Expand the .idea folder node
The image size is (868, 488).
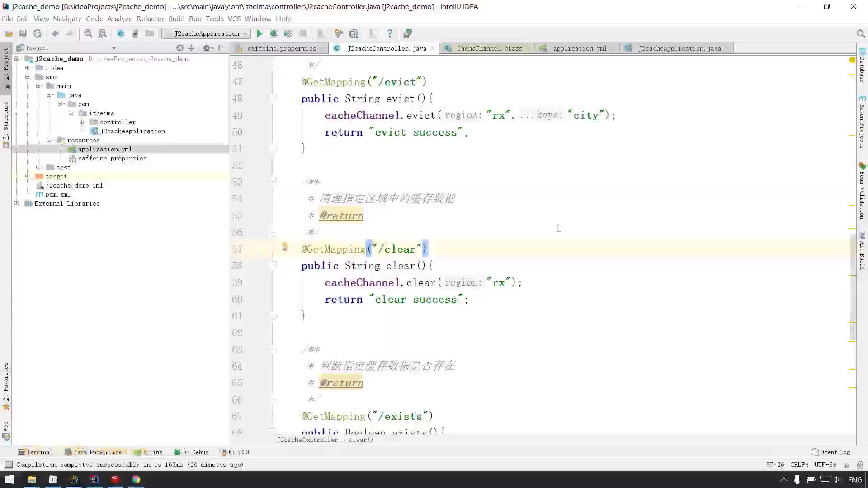[x=28, y=68]
